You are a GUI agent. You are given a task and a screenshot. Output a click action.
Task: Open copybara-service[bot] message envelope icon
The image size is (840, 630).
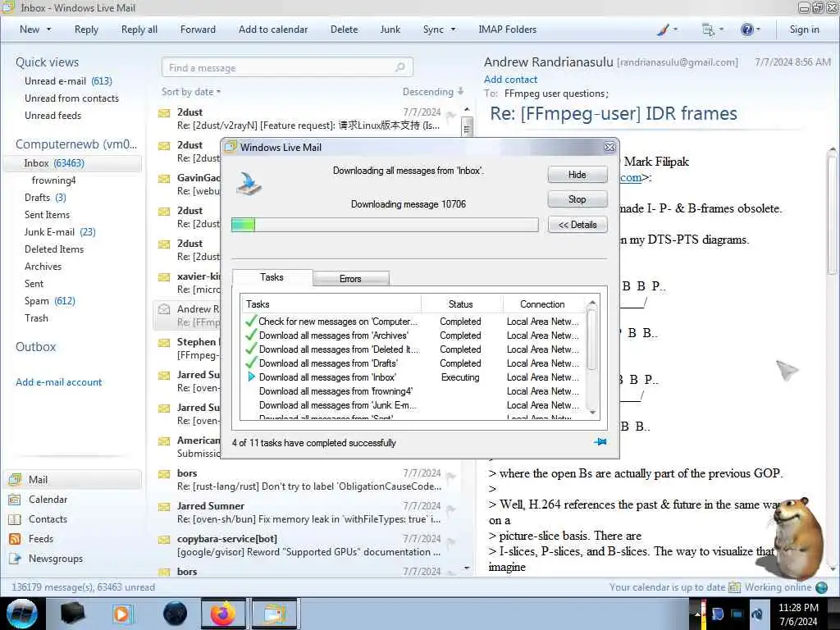pyautogui.click(x=164, y=539)
